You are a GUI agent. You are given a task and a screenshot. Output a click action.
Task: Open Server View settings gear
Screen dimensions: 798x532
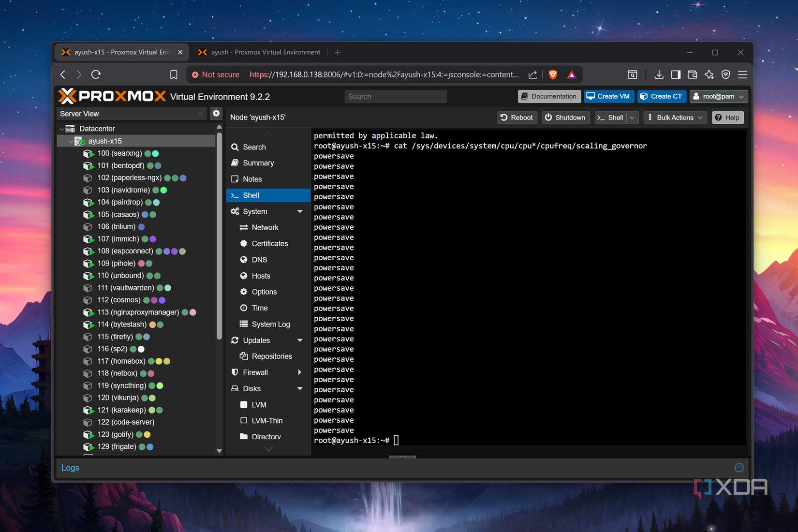point(216,113)
